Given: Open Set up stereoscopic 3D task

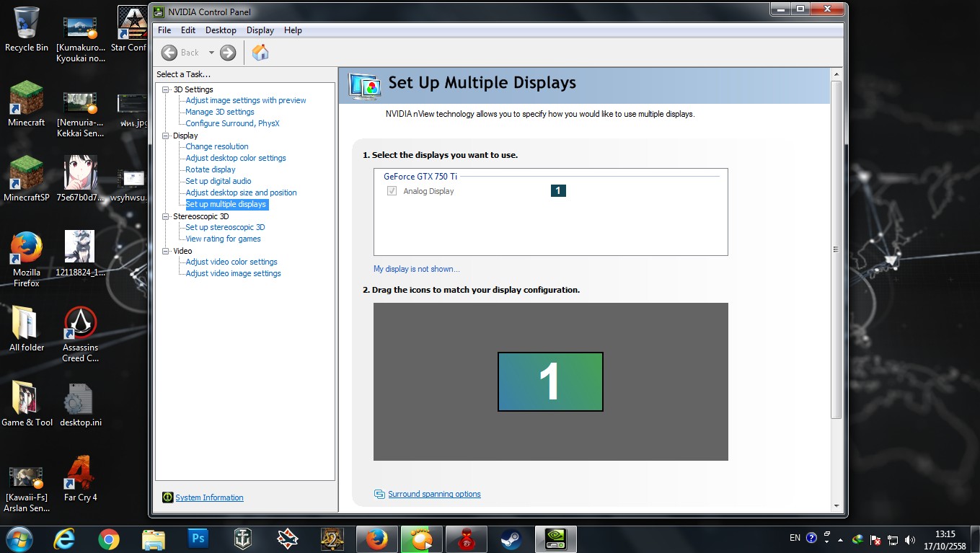Looking at the screenshot, I should pos(225,227).
